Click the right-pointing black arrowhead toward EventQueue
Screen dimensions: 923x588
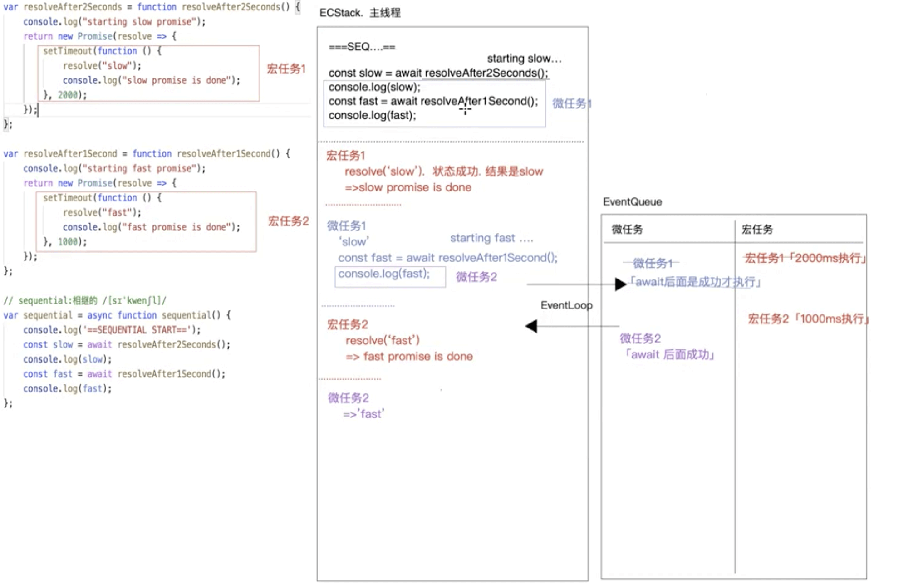tap(620, 284)
